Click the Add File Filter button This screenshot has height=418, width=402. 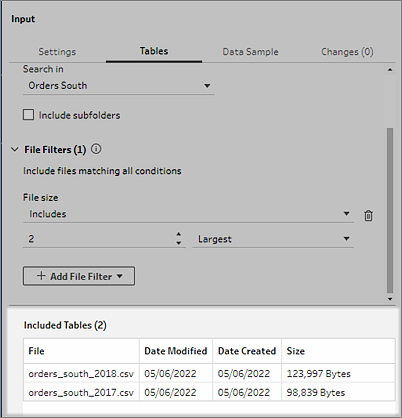[79, 276]
